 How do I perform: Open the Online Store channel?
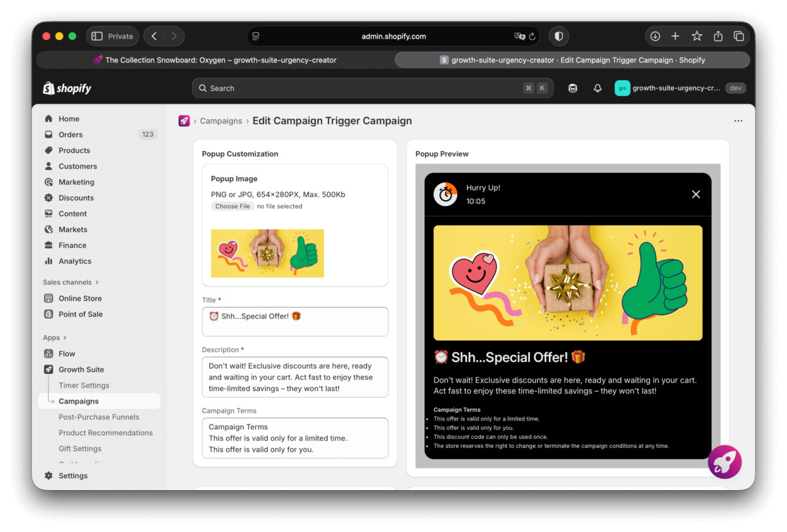pos(79,298)
